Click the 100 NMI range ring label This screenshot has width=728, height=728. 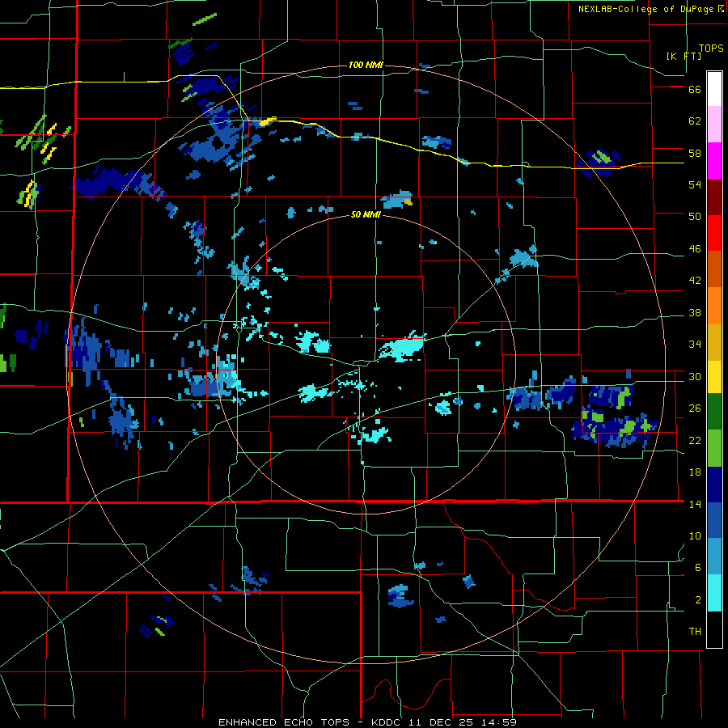[366, 65]
